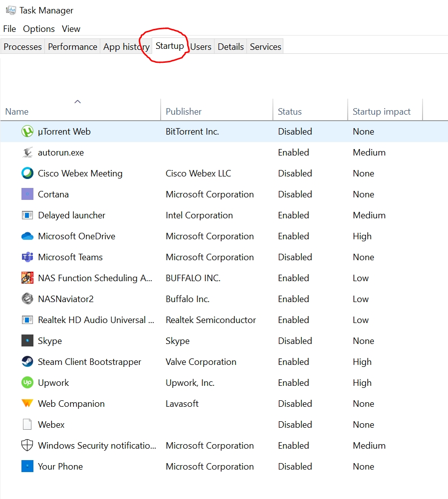Sort by the Status column header
The image size is (448, 499).
(x=290, y=112)
